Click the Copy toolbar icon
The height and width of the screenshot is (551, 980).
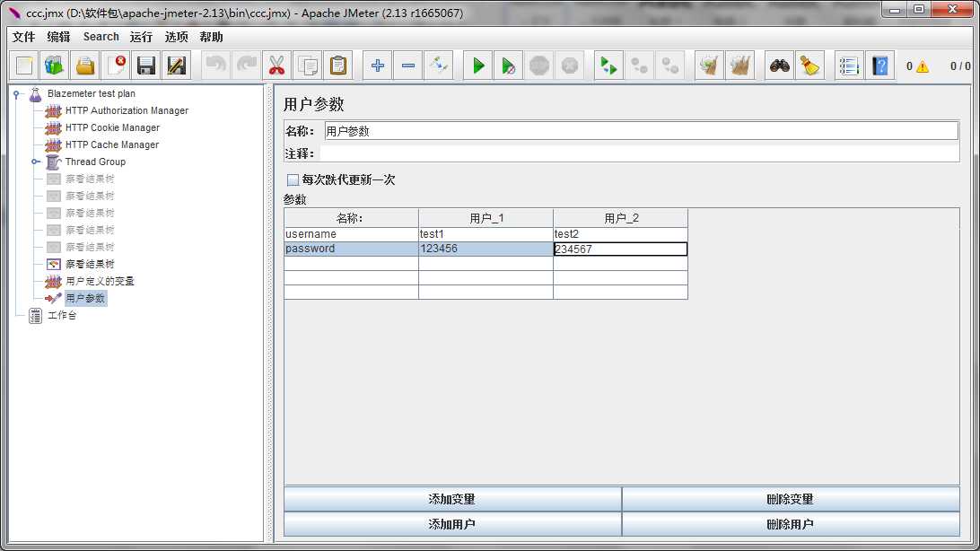coord(308,65)
